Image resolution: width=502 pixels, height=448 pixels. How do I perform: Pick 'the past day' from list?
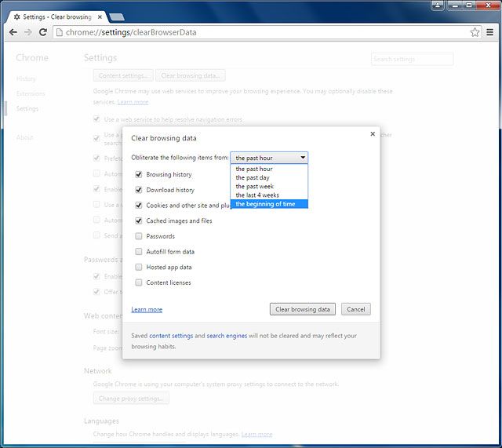(253, 178)
